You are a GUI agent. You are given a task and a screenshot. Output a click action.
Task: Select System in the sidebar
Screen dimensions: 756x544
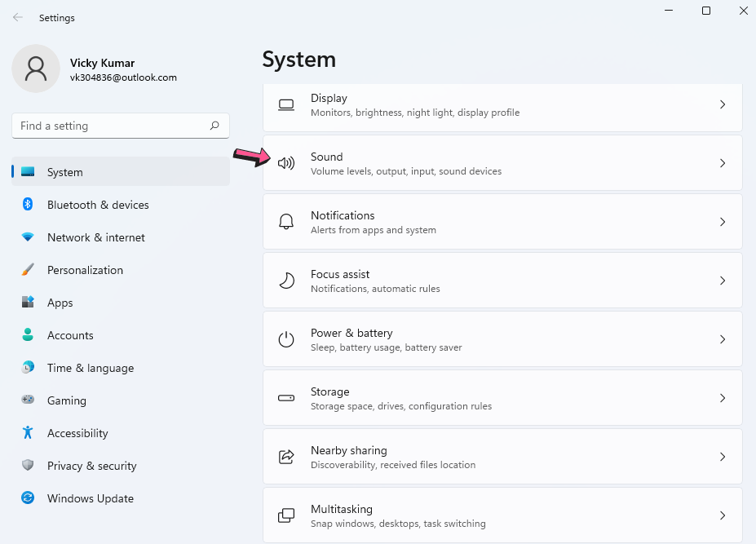(x=121, y=172)
